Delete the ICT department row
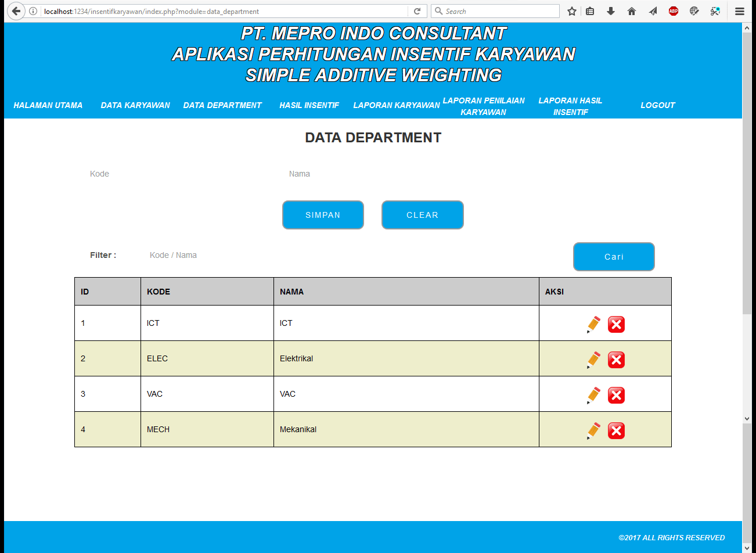 [616, 324]
